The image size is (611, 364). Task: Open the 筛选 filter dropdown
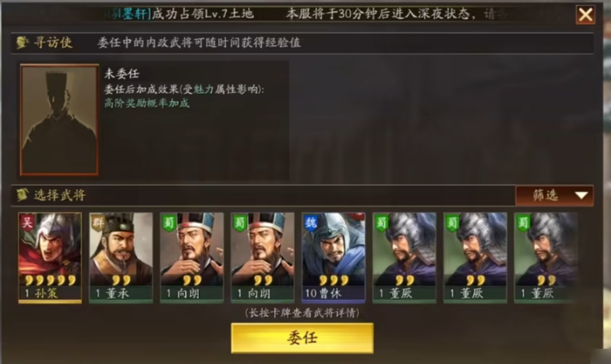click(554, 196)
